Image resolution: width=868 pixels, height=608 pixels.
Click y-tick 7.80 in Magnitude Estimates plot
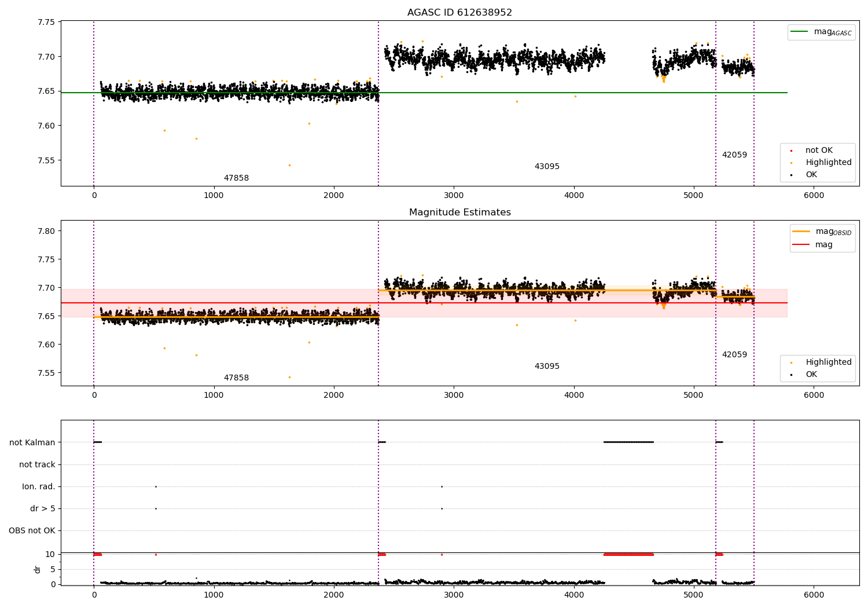coord(46,231)
